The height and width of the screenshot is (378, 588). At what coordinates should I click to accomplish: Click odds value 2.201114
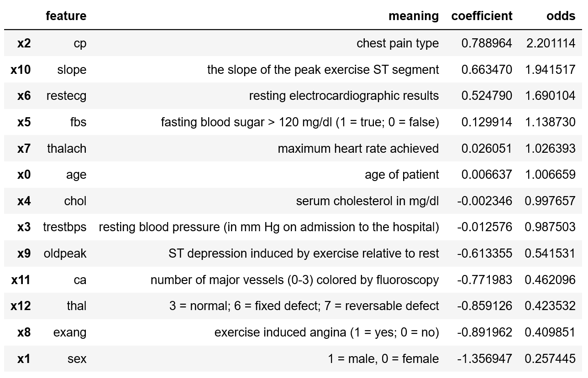tap(550, 43)
